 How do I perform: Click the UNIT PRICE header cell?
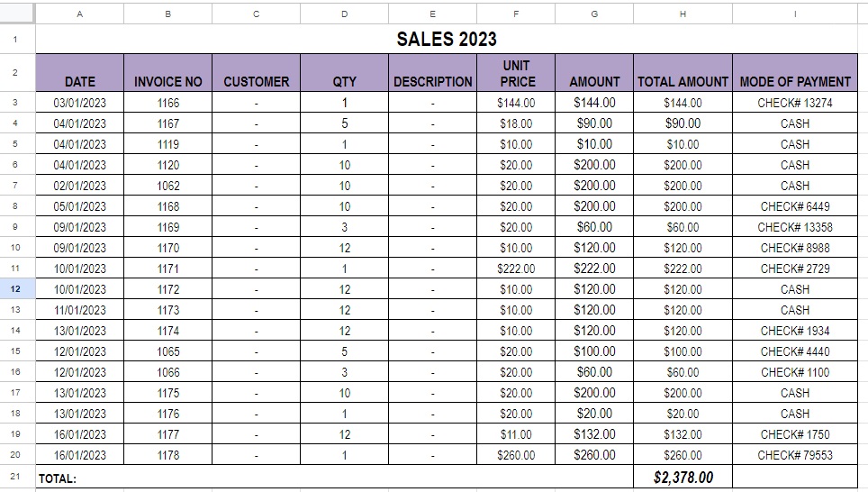click(x=516, y=73)
